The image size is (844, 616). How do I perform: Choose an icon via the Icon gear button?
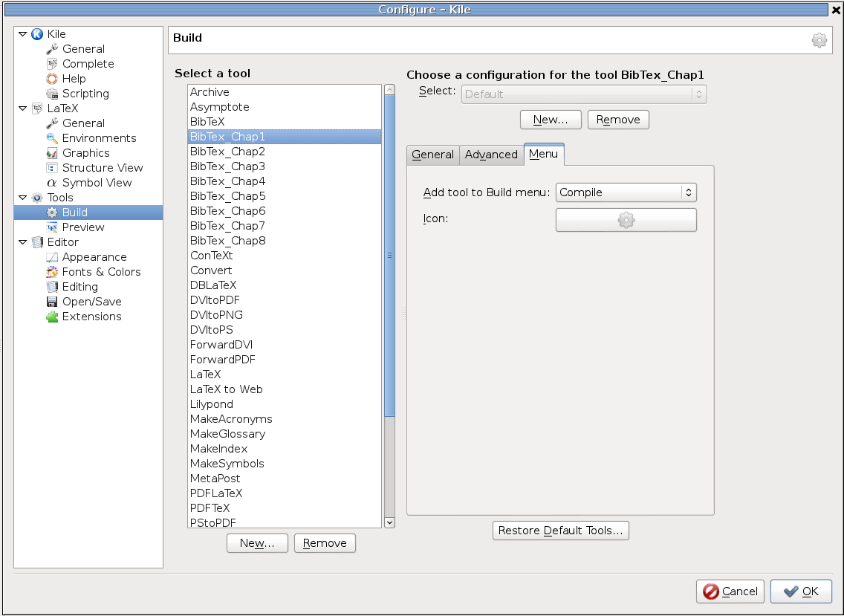pos(626,220)
